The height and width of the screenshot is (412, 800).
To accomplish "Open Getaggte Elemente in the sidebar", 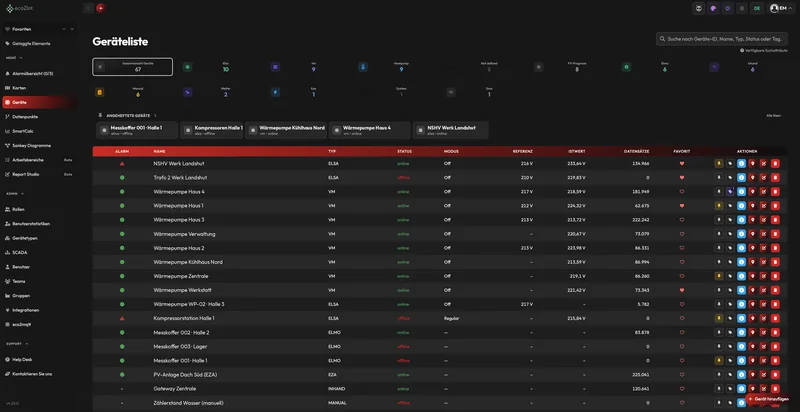I will pos(31,44).
